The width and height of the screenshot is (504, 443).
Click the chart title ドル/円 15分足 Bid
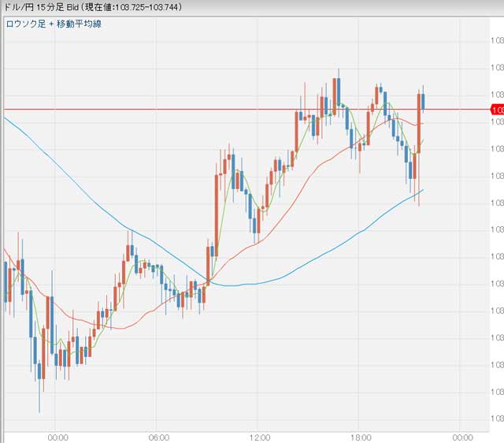tap(42, 7)
